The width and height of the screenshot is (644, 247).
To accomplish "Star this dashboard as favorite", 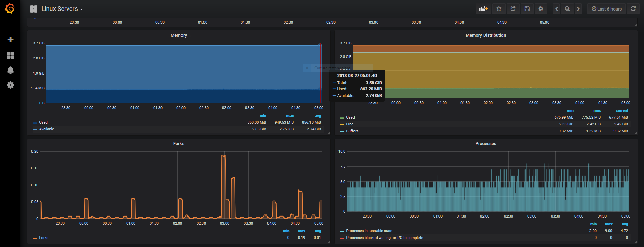I will [499, 9].
